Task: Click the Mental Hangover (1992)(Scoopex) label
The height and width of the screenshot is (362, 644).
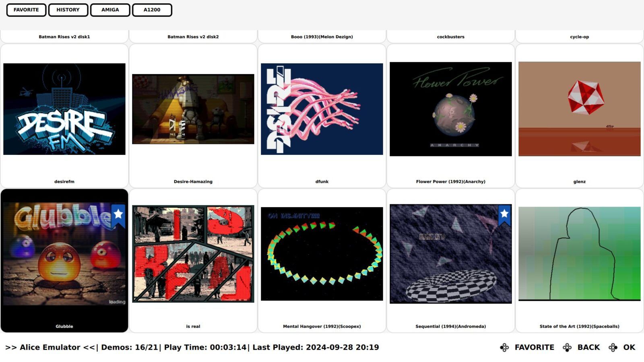Action: pos(322,327)
